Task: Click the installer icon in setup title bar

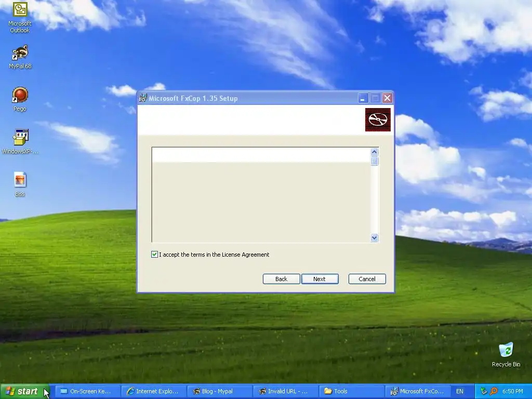Action: pos(143,98)
